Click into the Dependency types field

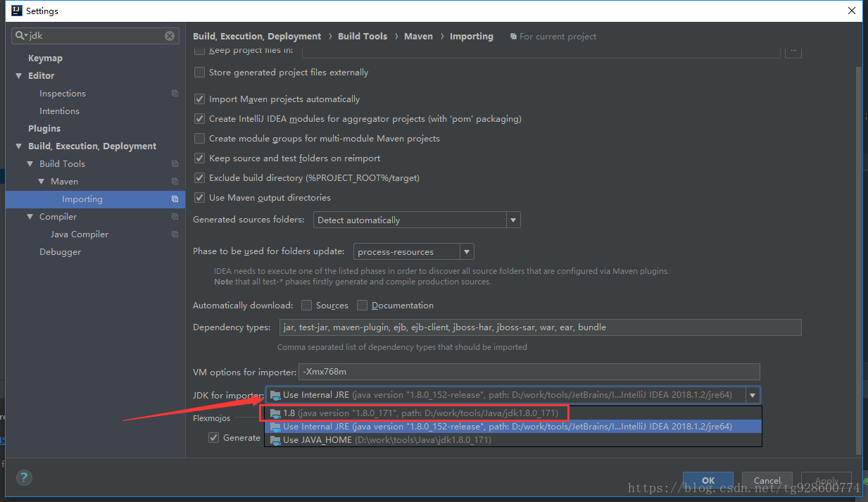[x=540, y=327]
